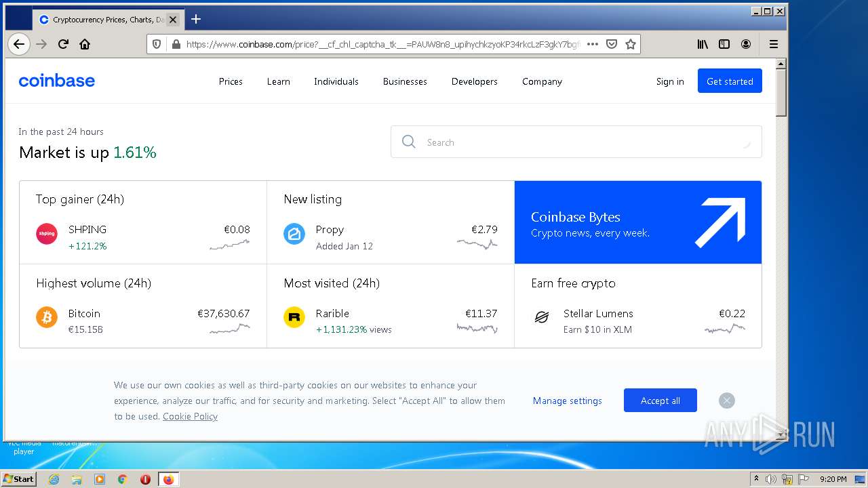This screenshot has width=868, height=488.
Task: Open the Cookie Policy link
Action: (190, 416)
